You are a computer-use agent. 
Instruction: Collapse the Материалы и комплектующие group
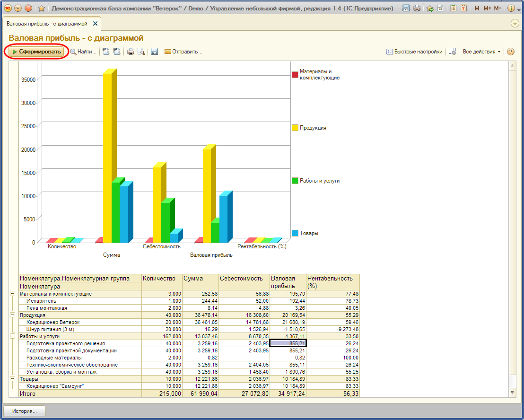(13, 294)
